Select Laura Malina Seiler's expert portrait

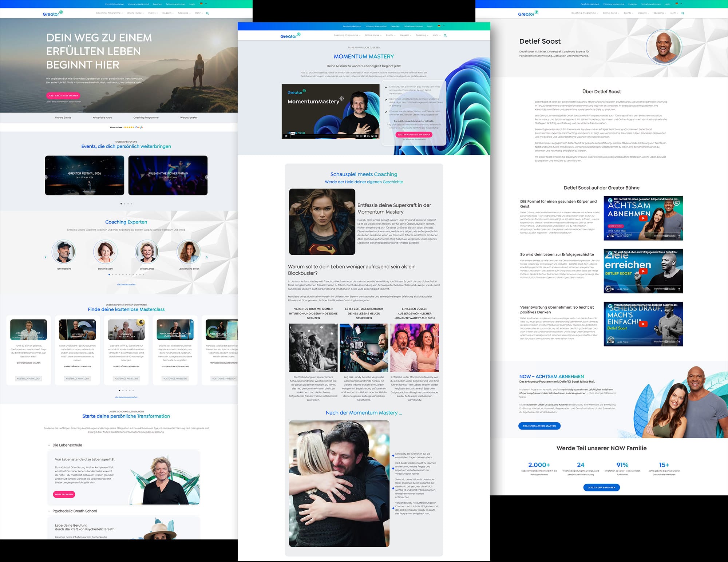click(189, 252)
